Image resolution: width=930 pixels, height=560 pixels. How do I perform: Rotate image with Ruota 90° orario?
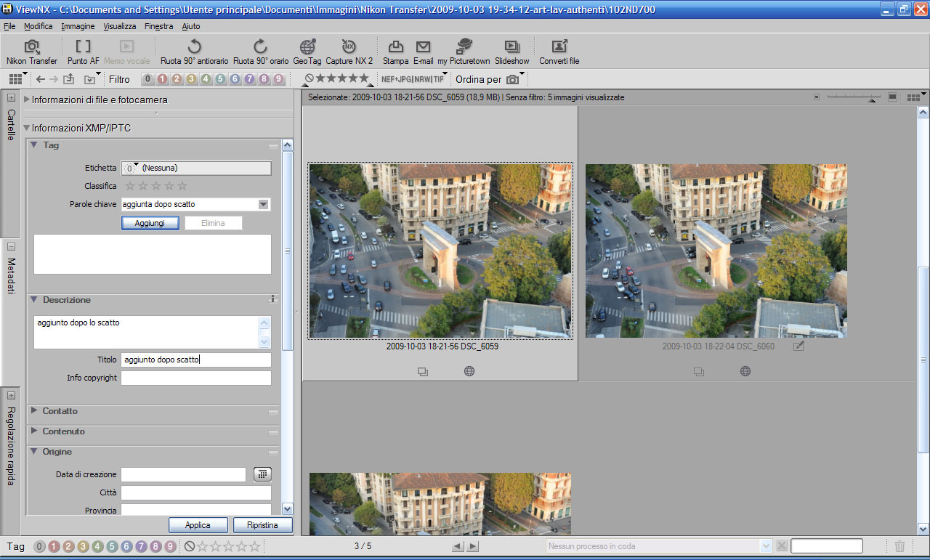click(x=260, y=52)
